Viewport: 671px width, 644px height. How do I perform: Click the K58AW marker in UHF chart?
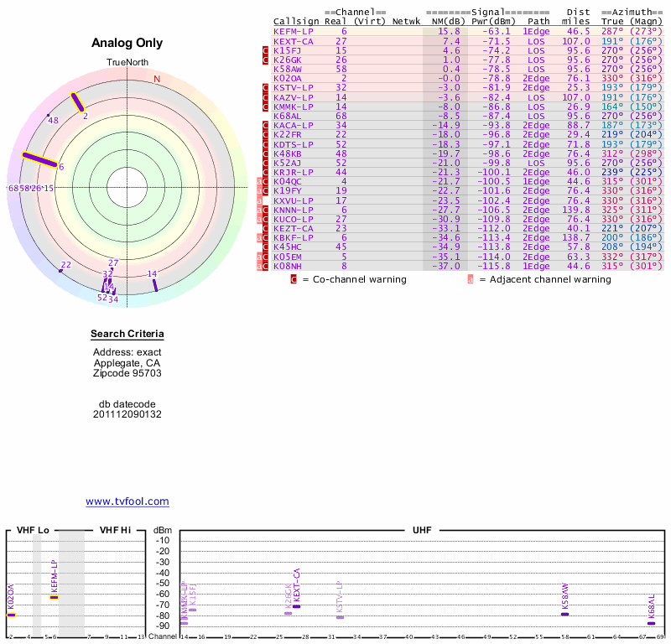[x=565, y=615]
